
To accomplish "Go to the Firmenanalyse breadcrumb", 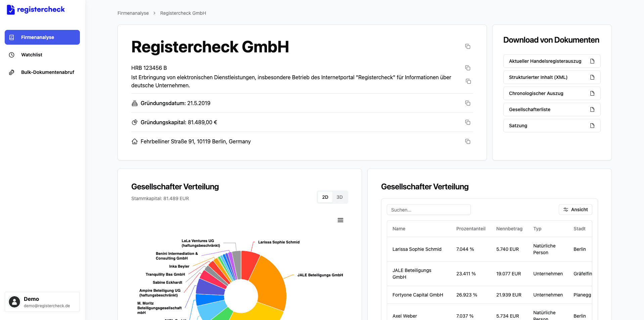I will coord(133,13).
